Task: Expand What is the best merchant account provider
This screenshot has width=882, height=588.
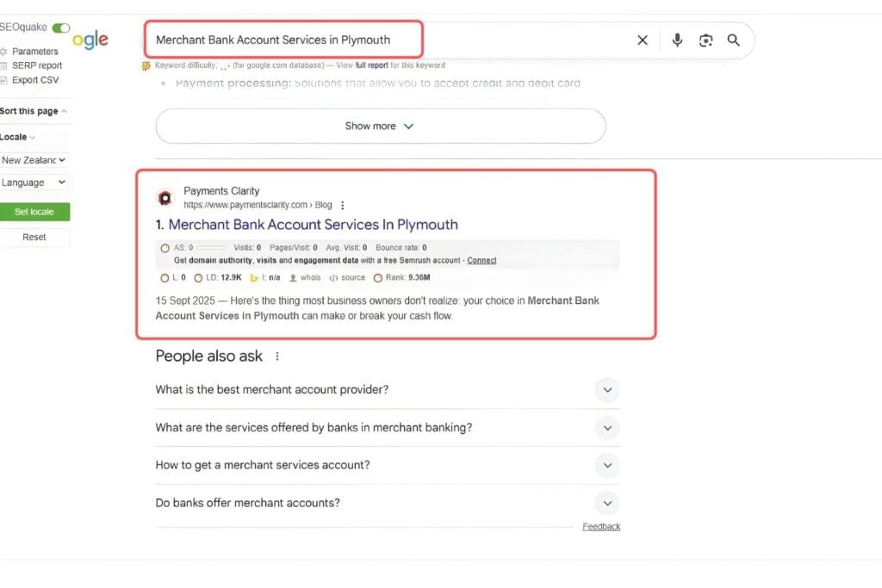Action: (388, 390)
